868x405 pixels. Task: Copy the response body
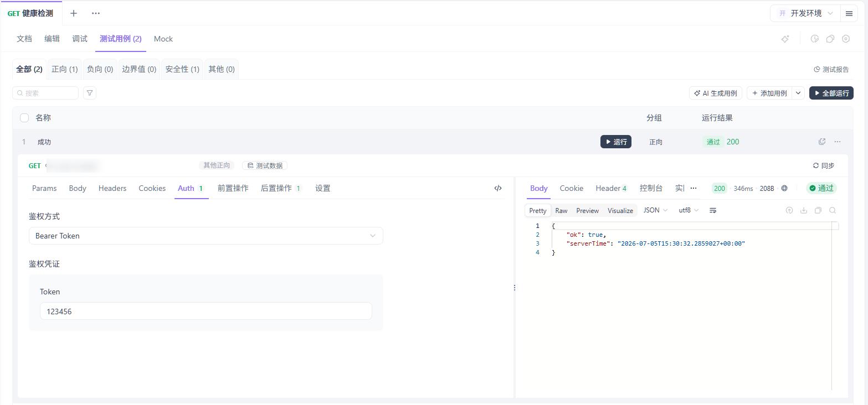[x=818, y=210]
